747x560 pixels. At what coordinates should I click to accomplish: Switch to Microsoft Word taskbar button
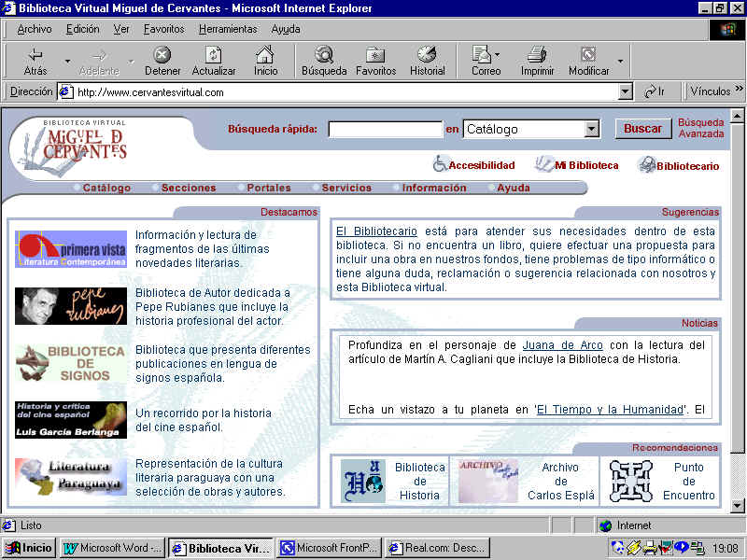112,548
